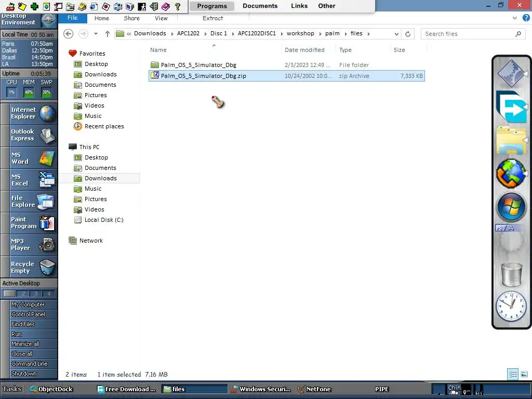
Task: Open the File tab in Explorer
Action: click(x=73, y=18)
